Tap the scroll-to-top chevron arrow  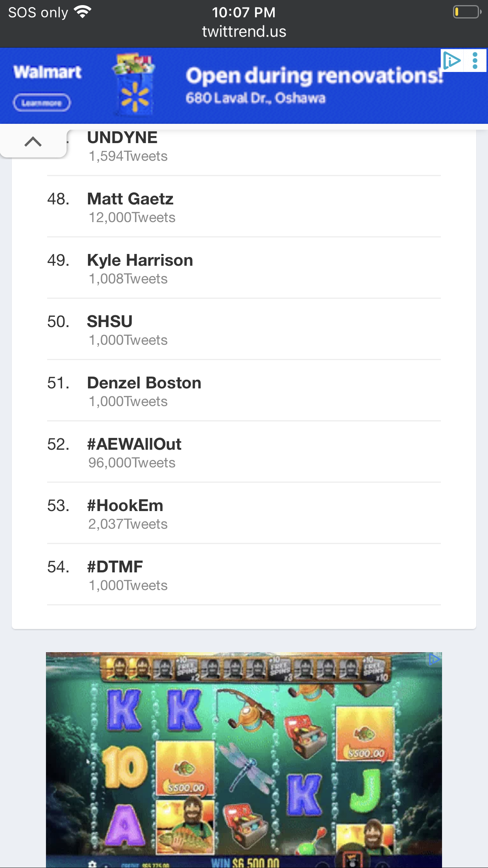point(33,142)
